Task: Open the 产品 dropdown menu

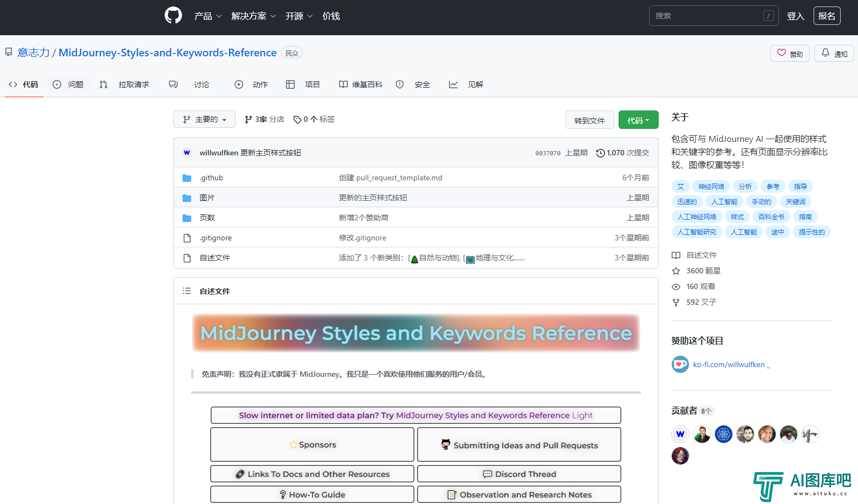Action: click(208, 16)
